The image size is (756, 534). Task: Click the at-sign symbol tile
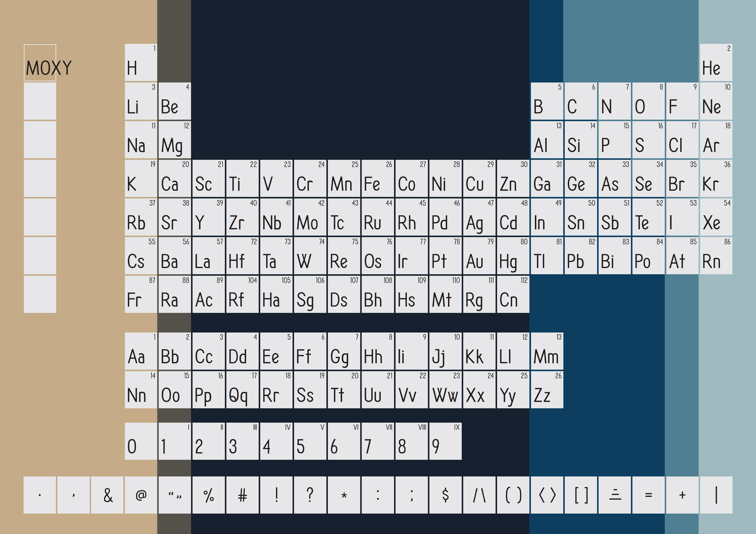click(x=141, y=494)
